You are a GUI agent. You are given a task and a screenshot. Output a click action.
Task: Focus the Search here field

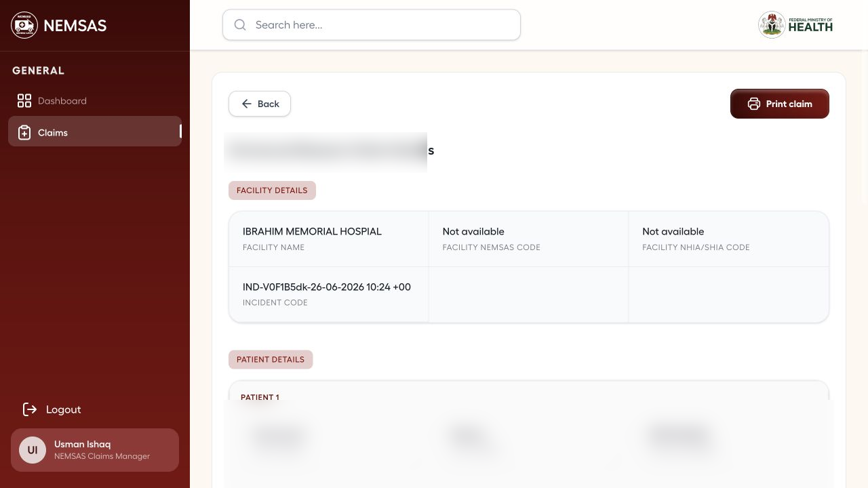point(372,25)
